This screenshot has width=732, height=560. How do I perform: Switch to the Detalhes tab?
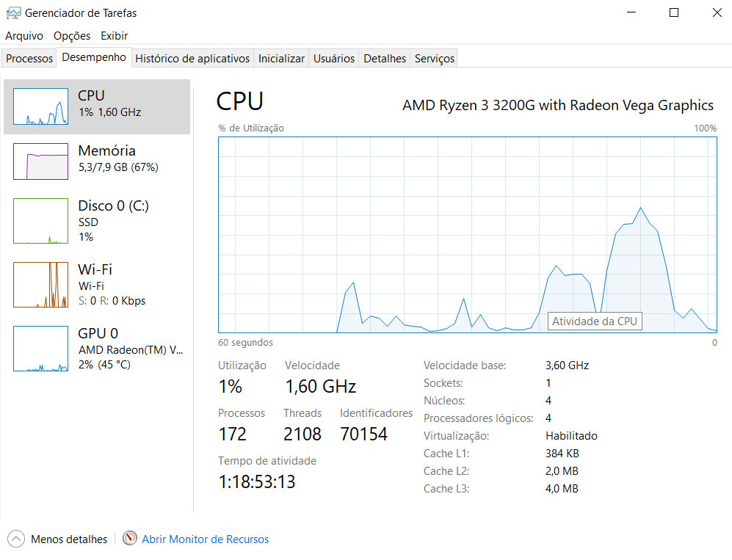coord(385,58)
